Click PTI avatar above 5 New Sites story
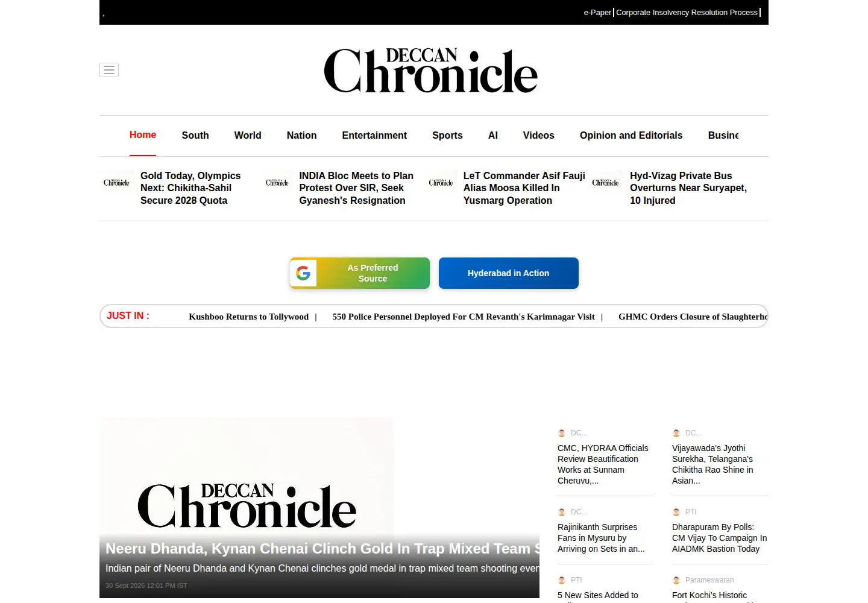This screenshot has height=603, width=868. (562, 580)
